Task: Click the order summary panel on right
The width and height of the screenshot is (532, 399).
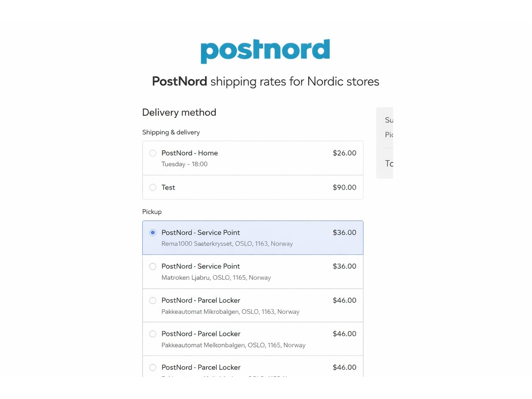Action: tap(385, 143)
